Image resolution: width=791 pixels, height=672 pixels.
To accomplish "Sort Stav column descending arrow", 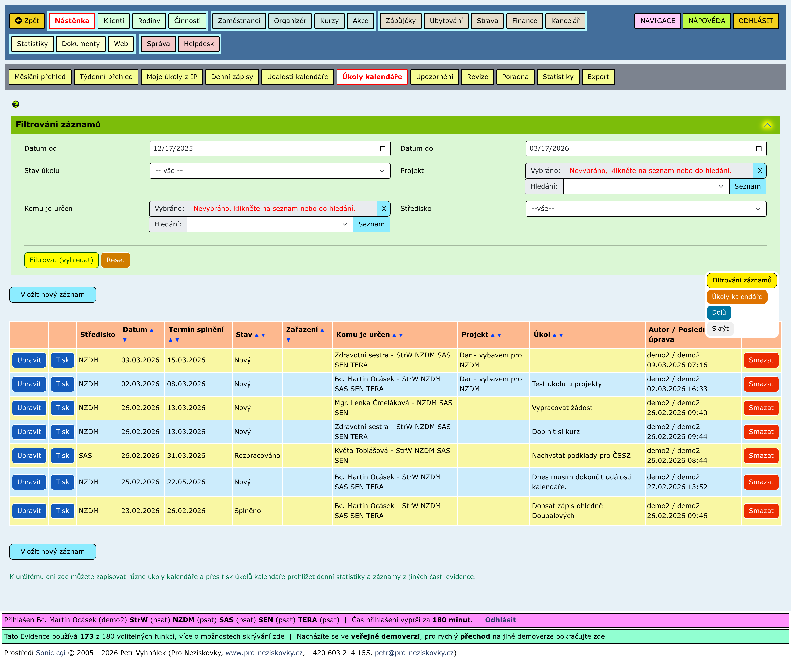I will pyautogui.click(x=263, y=335).
